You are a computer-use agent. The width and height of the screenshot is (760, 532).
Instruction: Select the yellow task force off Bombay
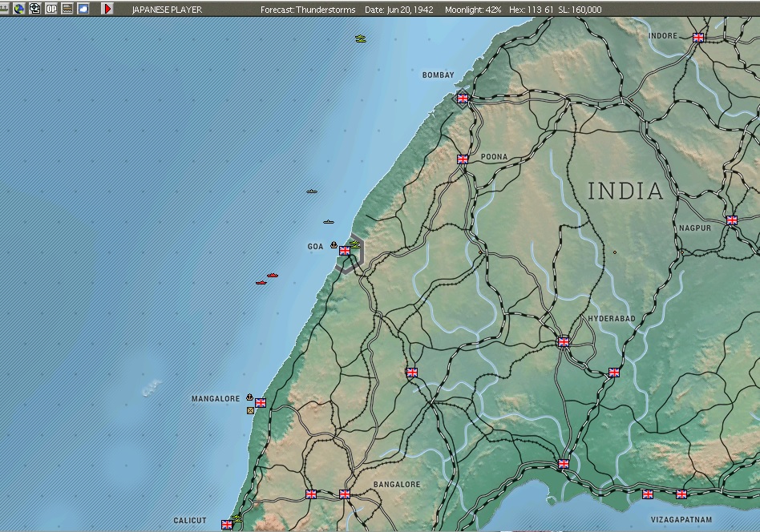[360, 38]
